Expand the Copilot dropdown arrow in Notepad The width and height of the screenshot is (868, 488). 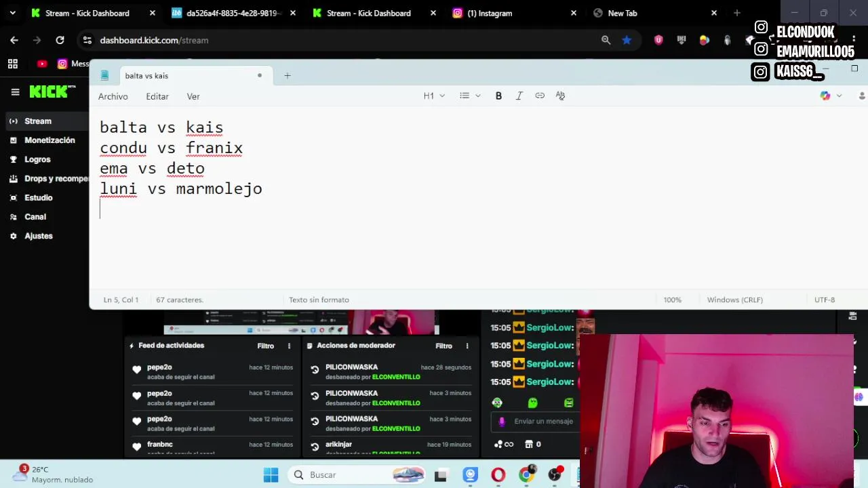(839, 96)
